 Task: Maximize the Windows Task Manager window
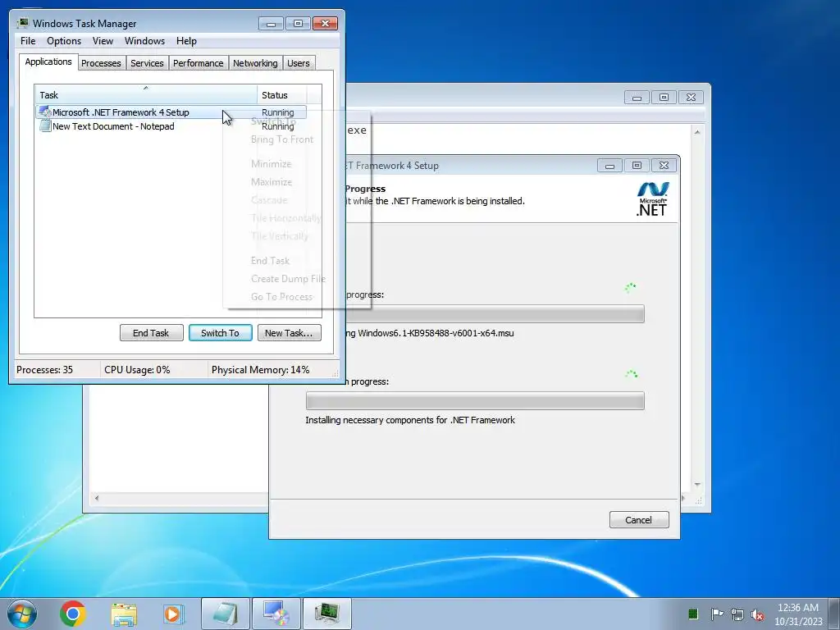(298, 24)
